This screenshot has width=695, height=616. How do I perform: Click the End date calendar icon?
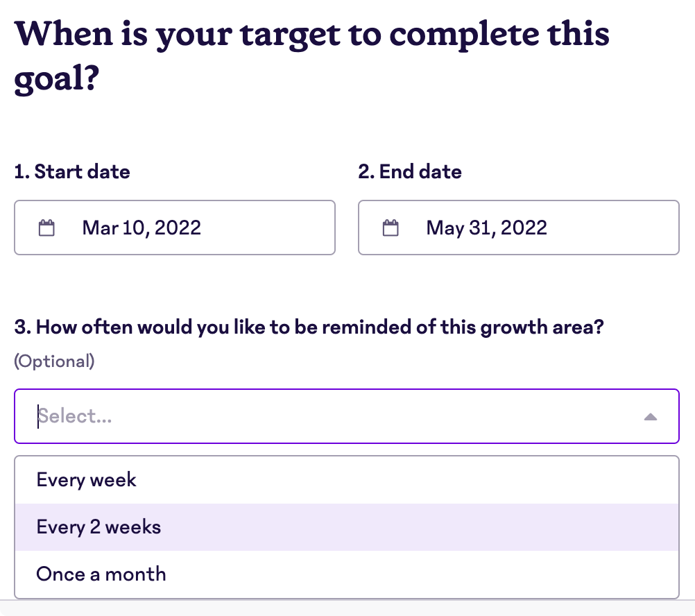coord(391,228)
